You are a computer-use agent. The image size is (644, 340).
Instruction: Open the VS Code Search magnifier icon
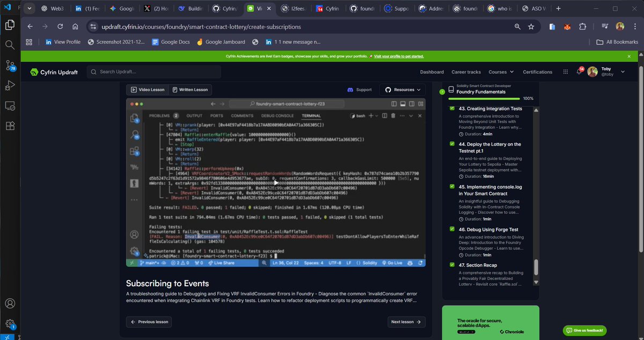(x=10, y=45)
